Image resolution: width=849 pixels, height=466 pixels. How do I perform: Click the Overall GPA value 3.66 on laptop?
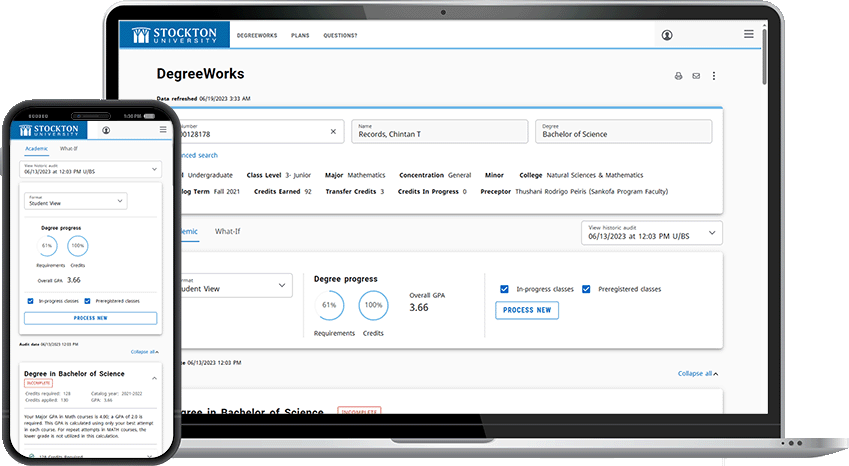tap(419, 307)
